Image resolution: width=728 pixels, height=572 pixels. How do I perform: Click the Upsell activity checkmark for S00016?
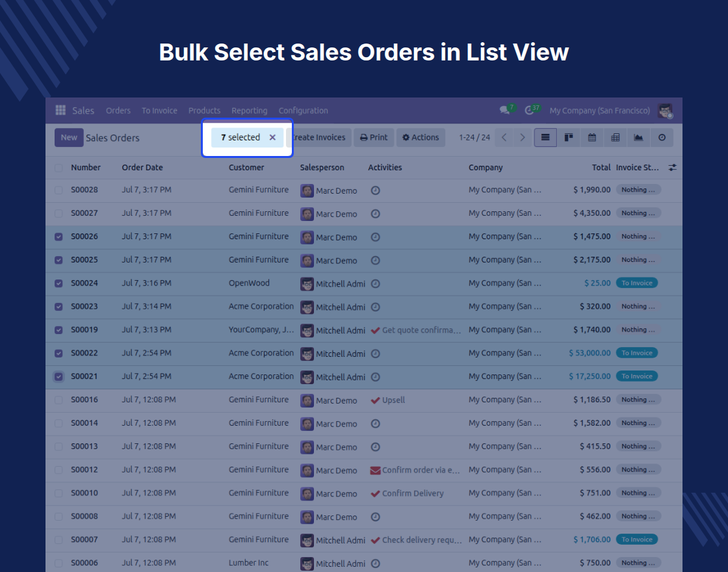point(376,400)
